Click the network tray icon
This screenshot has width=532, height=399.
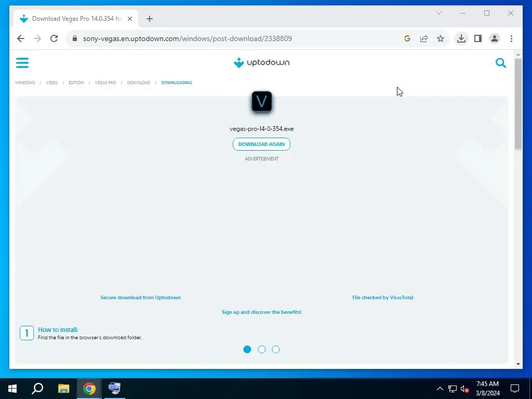point(453,389)
